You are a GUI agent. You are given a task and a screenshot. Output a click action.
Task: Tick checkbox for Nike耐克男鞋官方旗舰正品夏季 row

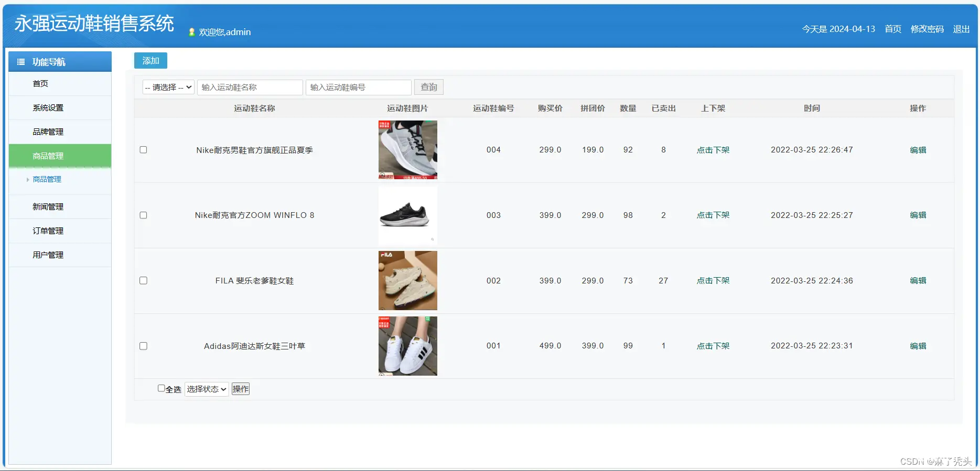tap(143, 150)
